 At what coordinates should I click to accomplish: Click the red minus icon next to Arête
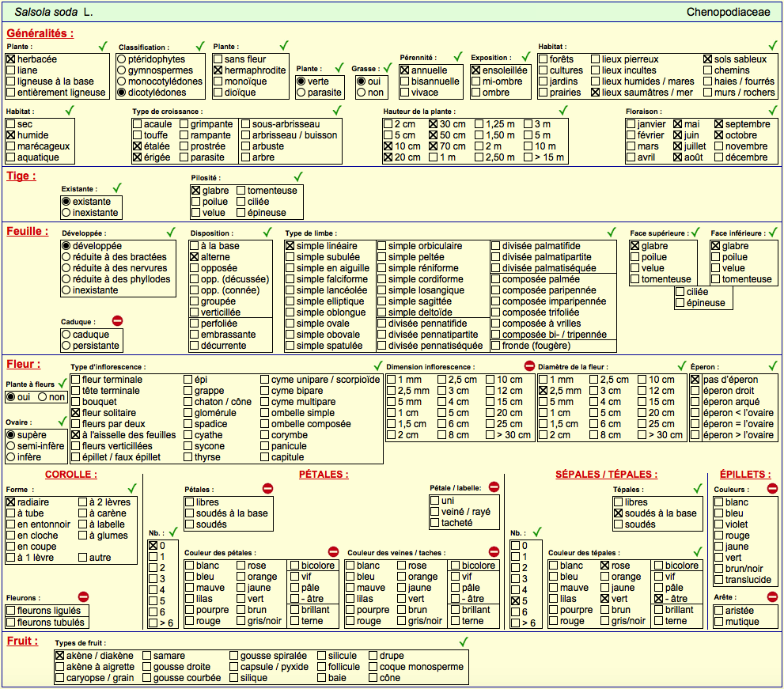(772, 596)
